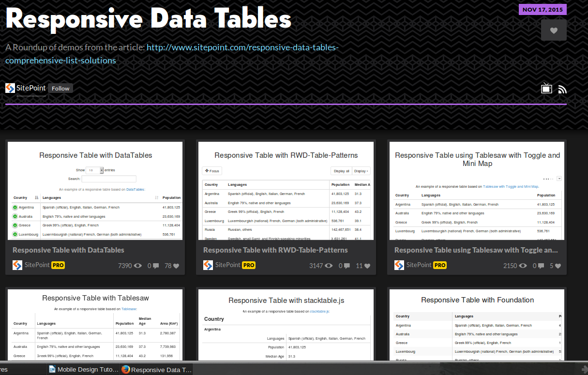Click the heart icon on the RWD-Table-Patterns card
Image resolution: width=588 pixels, height=375 pixels.
[x=367, y=266]
